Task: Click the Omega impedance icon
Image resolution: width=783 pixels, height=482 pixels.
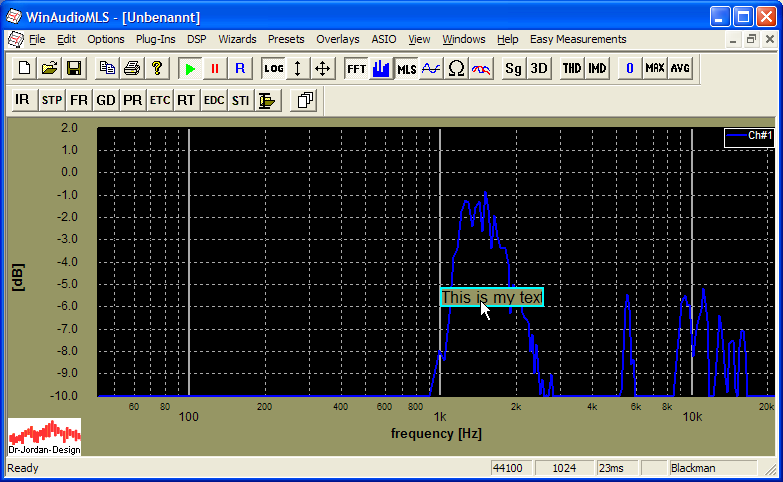Action: pyautogui.click(x=456, y=68)
